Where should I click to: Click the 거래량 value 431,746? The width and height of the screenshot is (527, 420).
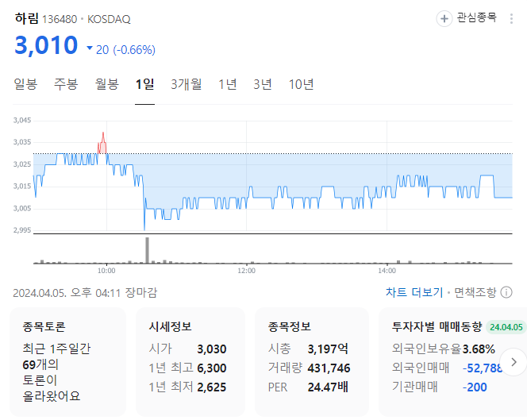click(329, 368)
